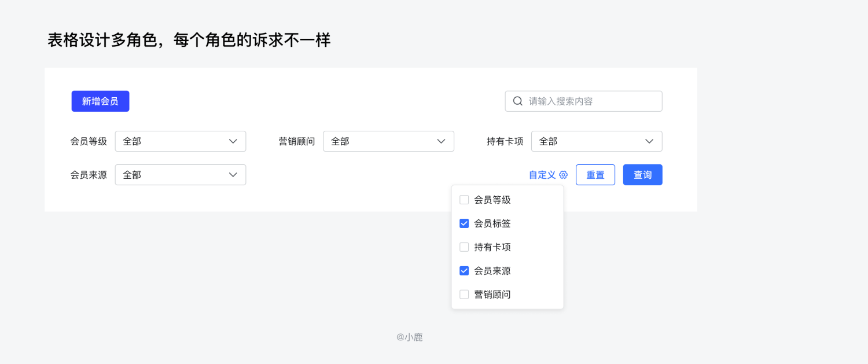Click the 营销顾问 field label beside its dropdown
868x364 pixels.
[297, 141]
